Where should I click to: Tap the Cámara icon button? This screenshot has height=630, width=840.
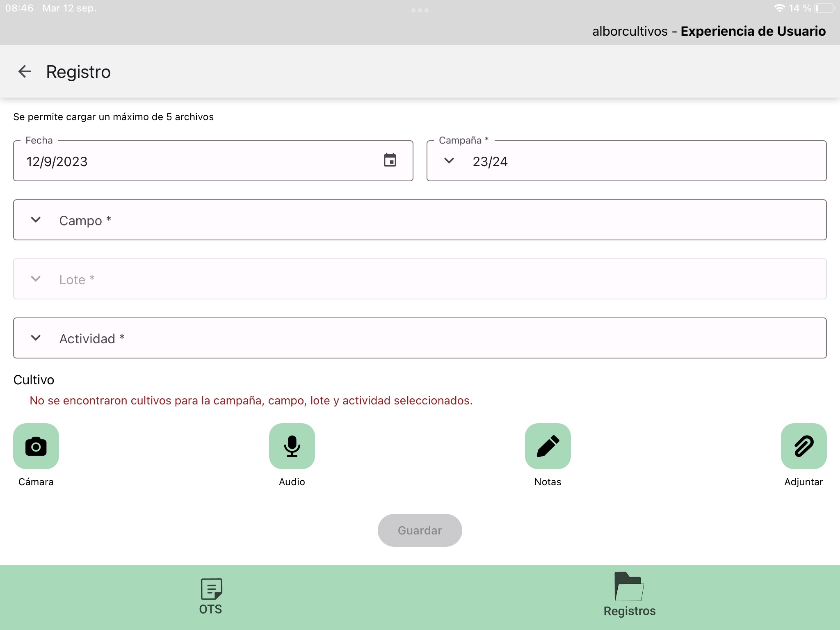[36, 446]
